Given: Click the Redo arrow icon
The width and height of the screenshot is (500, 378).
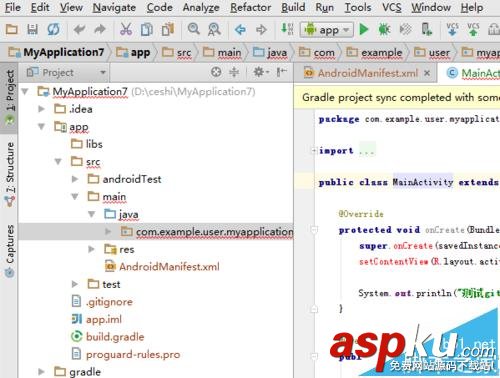Looking at the screenshot, I should (100, 30).
